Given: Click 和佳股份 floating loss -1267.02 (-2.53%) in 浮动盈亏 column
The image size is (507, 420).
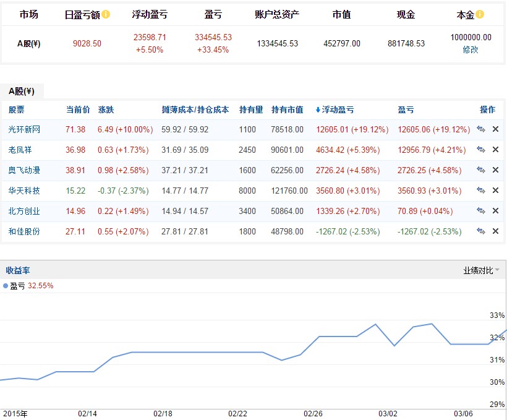Looking at the screenshot, I should 348,231.
